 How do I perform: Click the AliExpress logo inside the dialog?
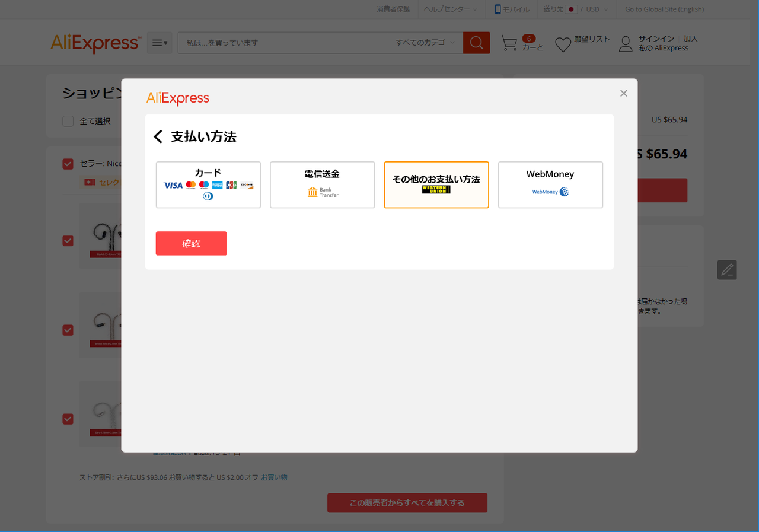click(178, 98)
